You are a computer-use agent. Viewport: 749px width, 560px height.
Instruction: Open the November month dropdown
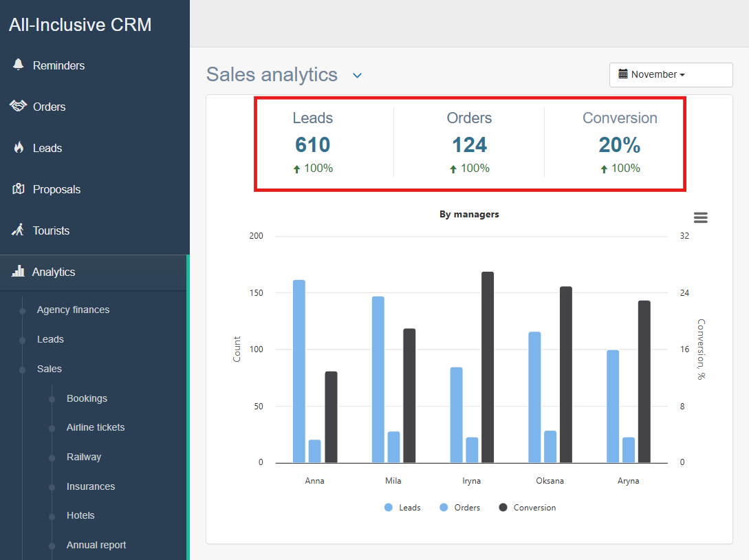pyautogui.click(x=671, y=75)
